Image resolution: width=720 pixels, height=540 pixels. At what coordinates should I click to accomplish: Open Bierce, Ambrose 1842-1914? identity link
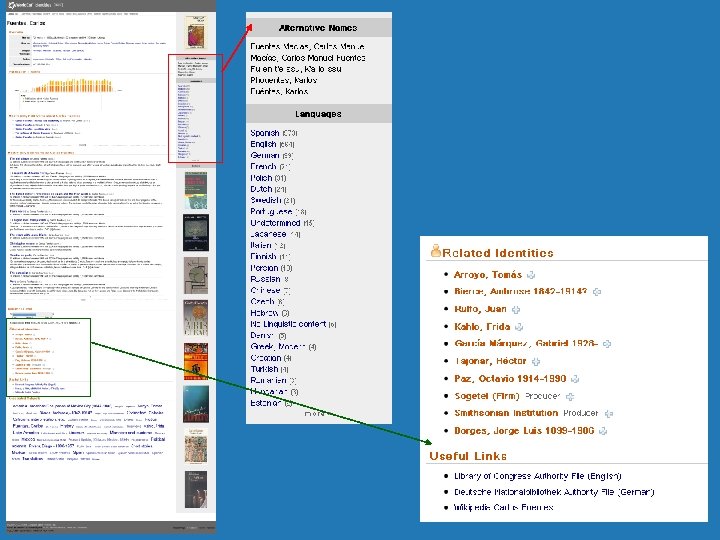click(520, 291)
